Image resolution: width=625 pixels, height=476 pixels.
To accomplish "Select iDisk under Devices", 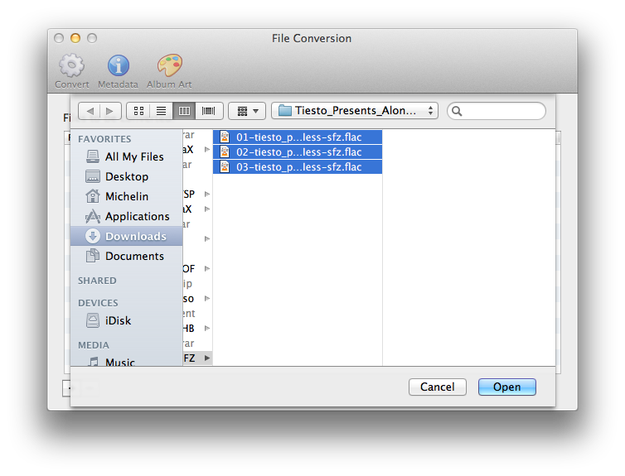I will tap(126, 321).
